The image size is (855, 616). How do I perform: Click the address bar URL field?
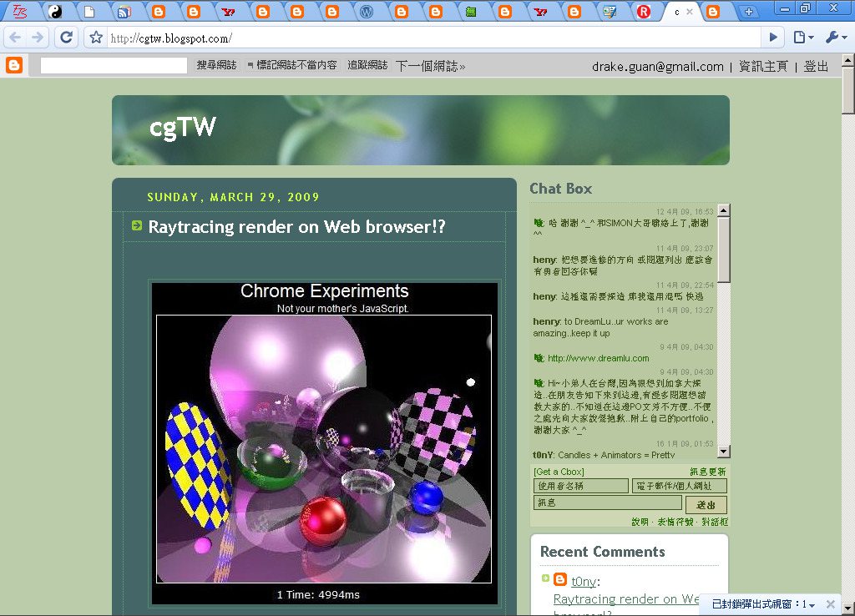tap(433, 38)
